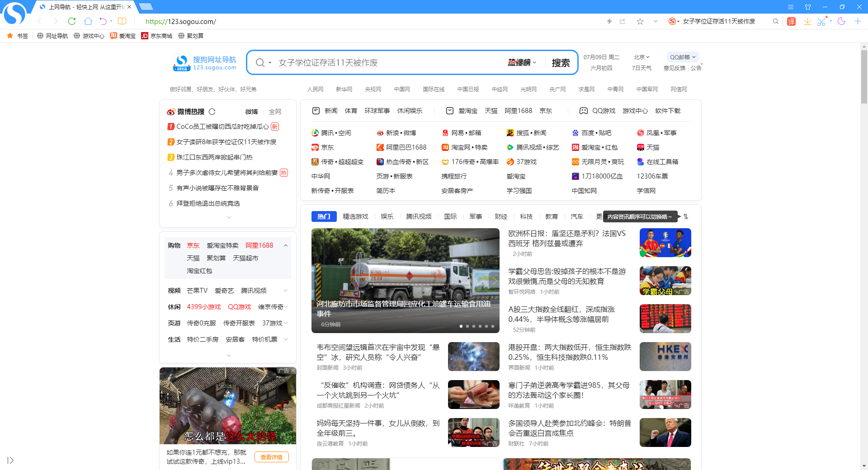Open the 人民网 news link

(315, 89)
